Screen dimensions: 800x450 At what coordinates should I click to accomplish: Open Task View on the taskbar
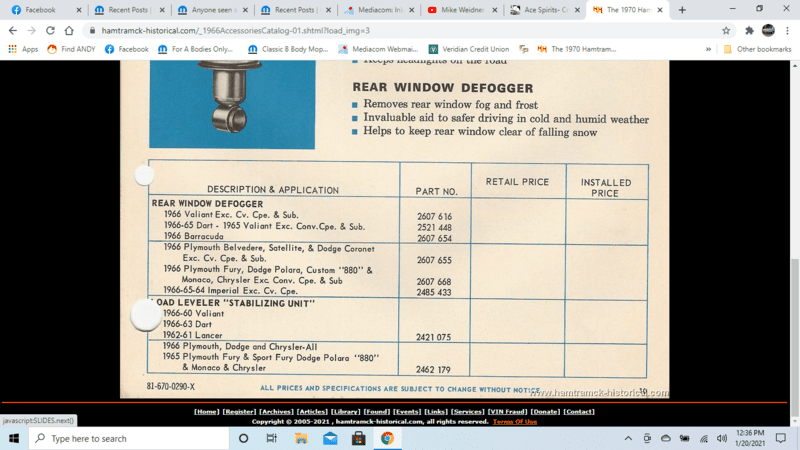(272, 438)
